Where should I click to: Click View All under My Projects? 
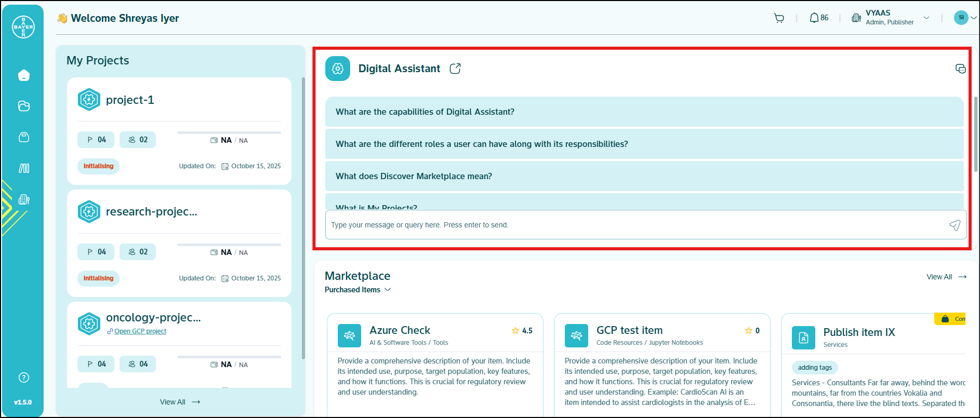coord(179,402)
